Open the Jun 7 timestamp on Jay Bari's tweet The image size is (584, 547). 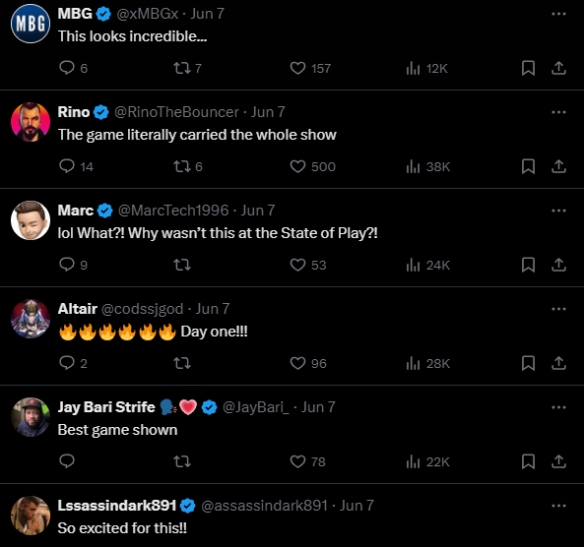click(318, 407)
